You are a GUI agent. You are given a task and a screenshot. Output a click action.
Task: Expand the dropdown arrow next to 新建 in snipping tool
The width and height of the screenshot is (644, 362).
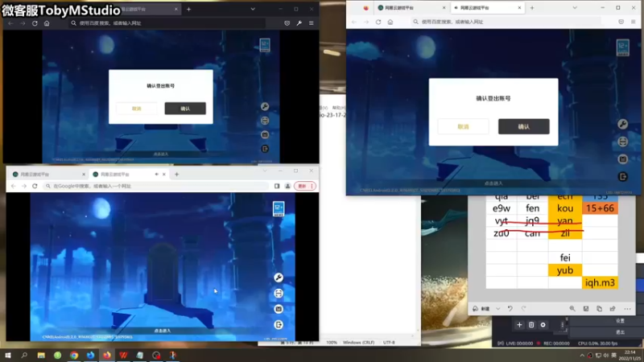(497, 309)
